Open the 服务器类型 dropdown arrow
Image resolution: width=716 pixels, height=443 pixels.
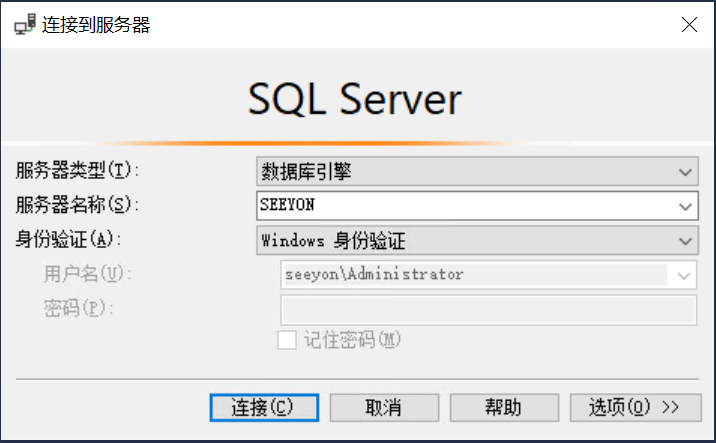[x=685, y=172]
